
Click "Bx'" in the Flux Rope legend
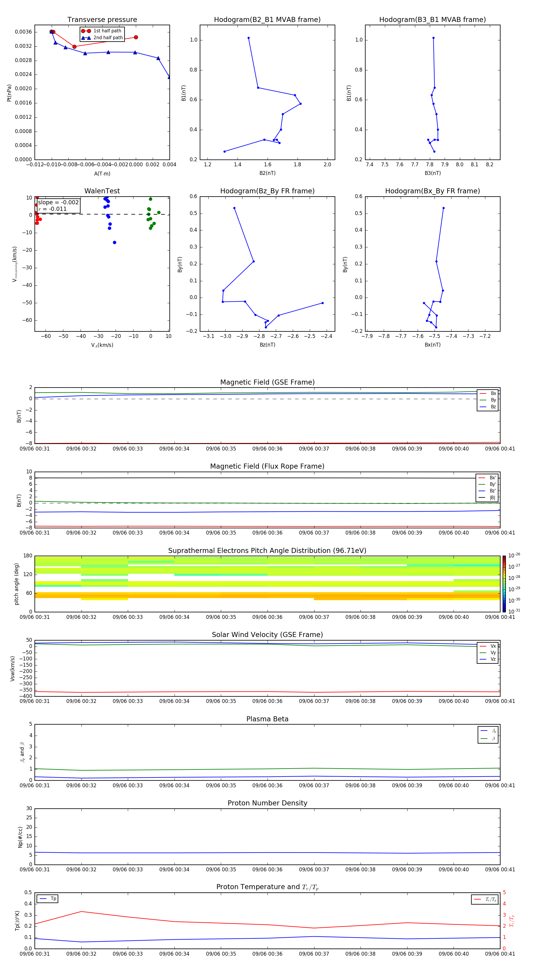tap(487, 478)
